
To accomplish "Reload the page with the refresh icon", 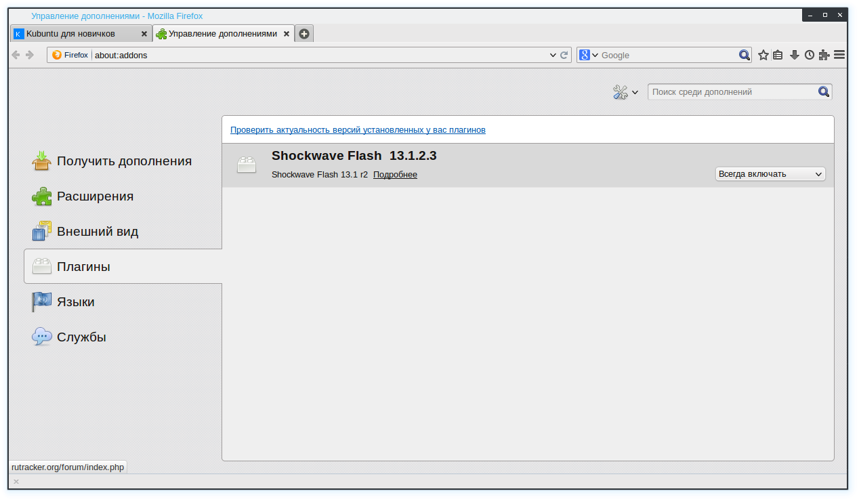I will (564, 55).
